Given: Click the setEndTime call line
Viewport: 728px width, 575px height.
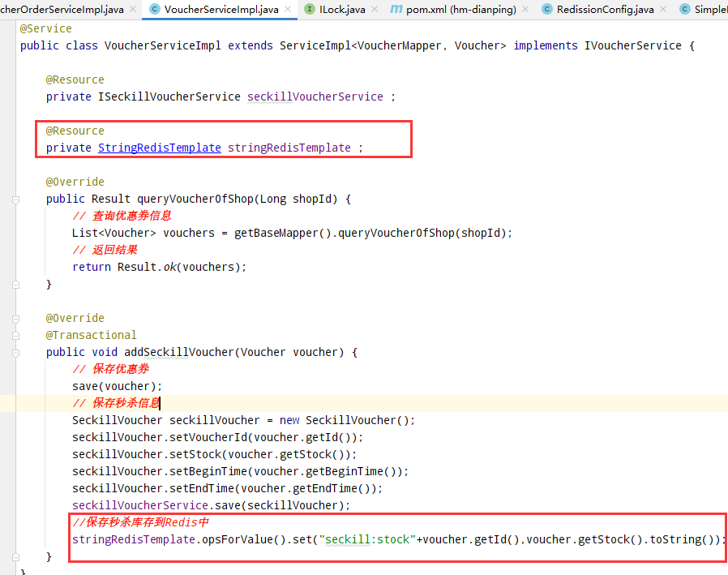Looking at the screenshot, I should pyautogui.click(x=227, y=488).
